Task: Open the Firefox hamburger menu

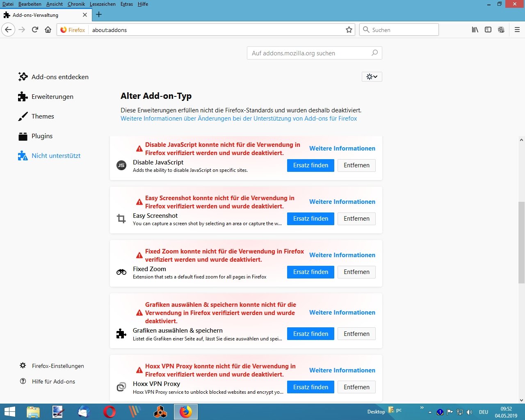Action: pos(517,30)
